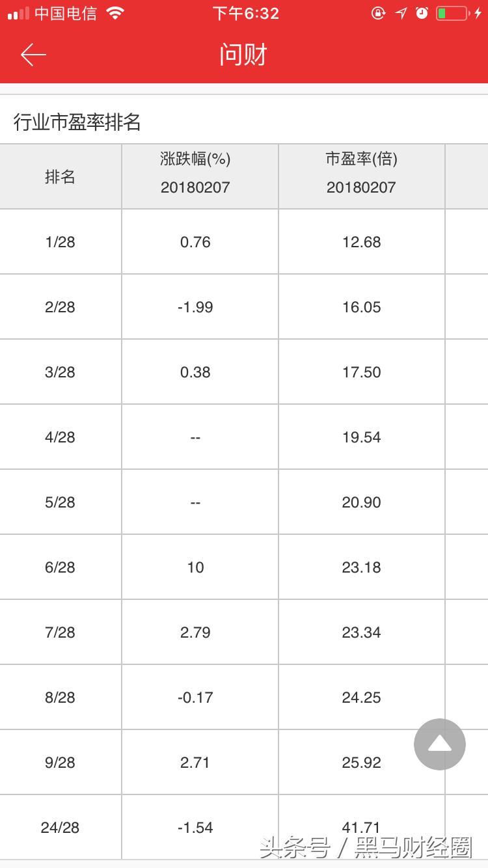Tap the 12.68 P/E value cell
Screen dimensions: 488x868
pos(361,242)
